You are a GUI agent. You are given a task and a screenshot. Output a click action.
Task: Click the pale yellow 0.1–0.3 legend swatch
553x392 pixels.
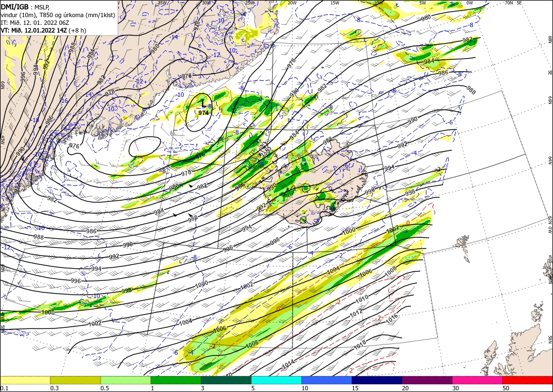coord(25,380)
